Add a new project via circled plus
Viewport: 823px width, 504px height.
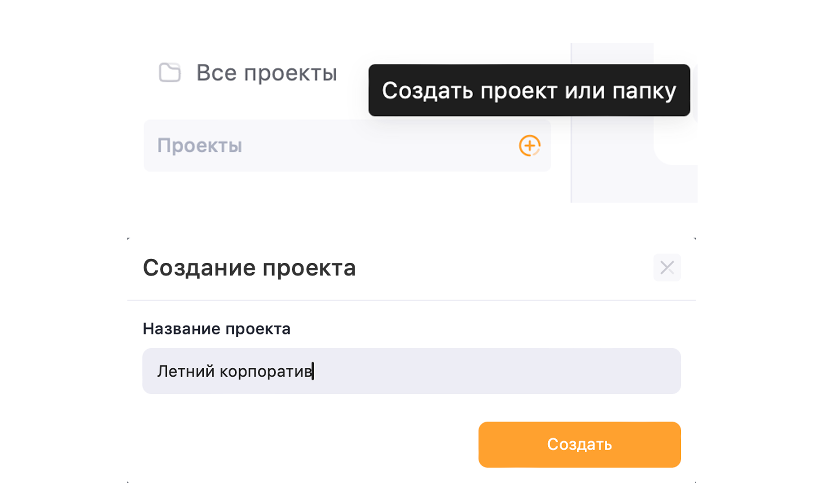click(529, 146)
